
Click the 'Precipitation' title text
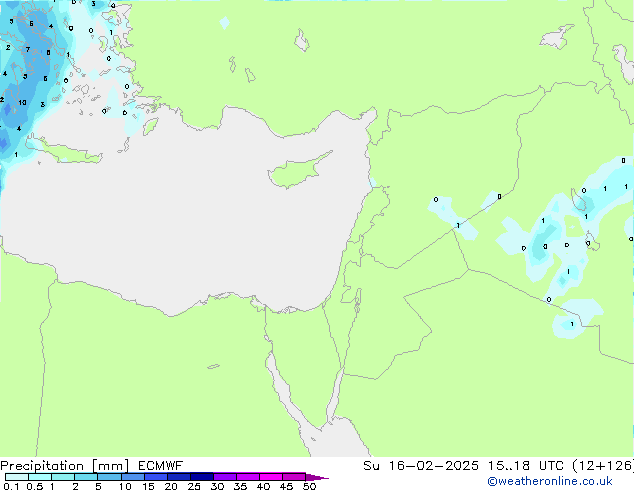coord(42,466)
